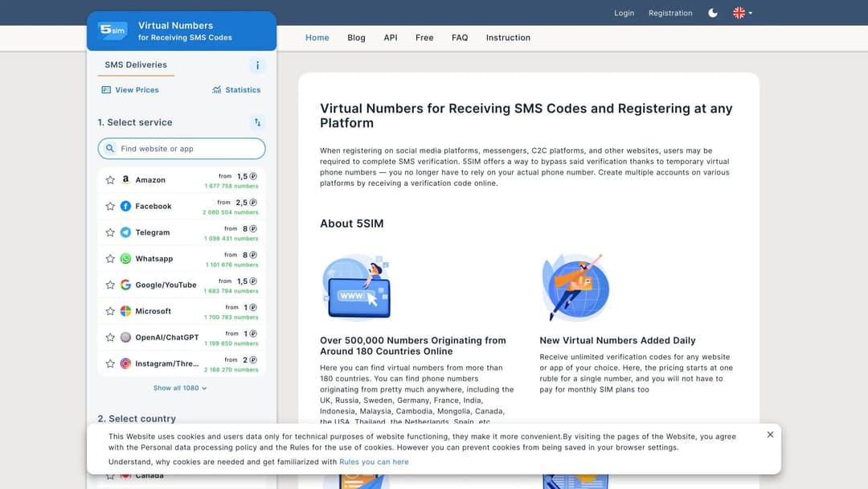The height and width of the screenshot is (489, 868).
Task: Toggle dark mode with moon icon
Action: click(713, 13)
